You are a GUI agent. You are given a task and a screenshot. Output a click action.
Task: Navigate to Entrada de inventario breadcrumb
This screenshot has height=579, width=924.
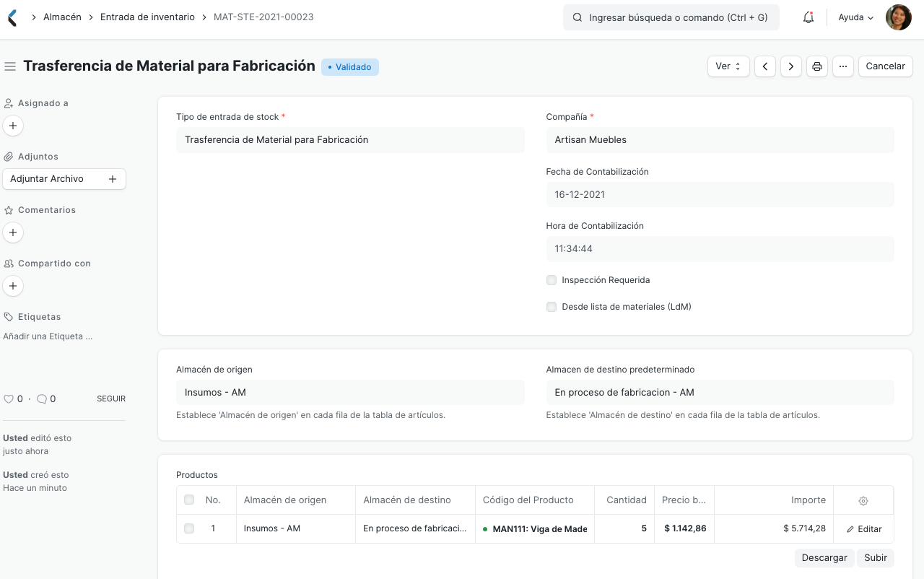coord(147,17)
